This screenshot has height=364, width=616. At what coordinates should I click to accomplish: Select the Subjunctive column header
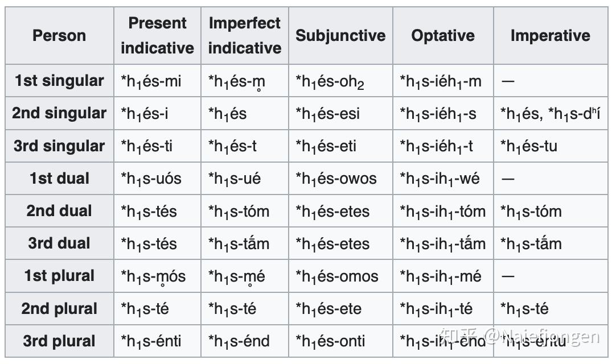pos(340,35)
